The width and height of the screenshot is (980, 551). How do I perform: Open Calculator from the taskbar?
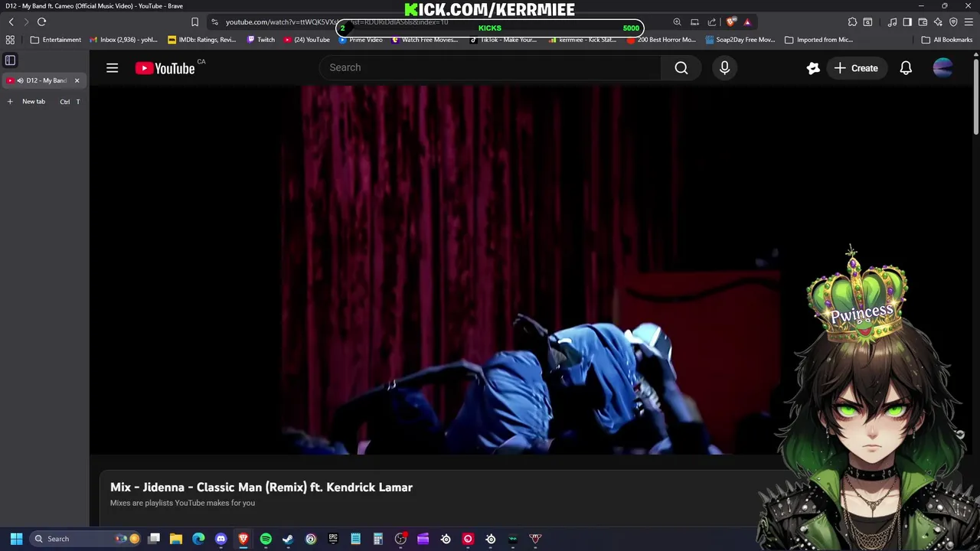(x=377, y=539)
